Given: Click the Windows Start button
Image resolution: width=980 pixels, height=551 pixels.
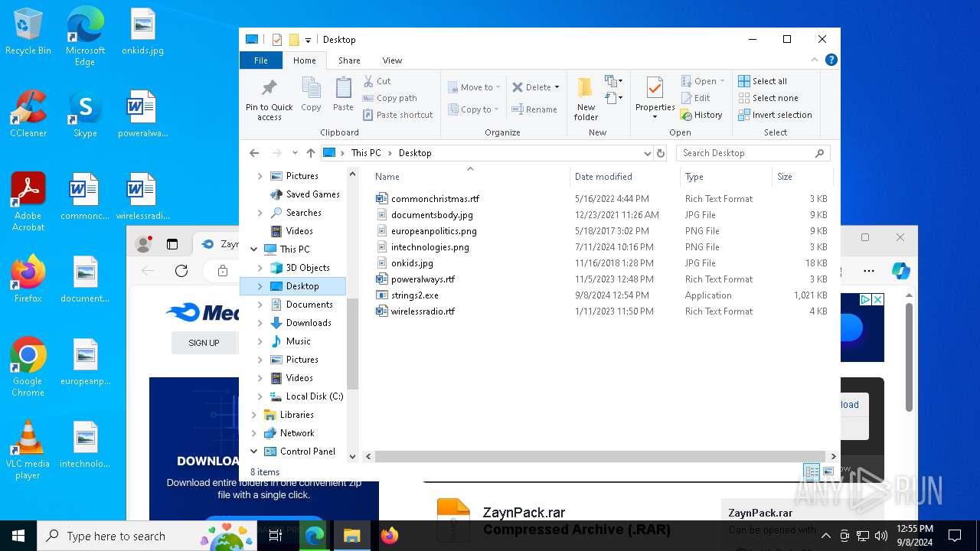Looking at the screenshot, I should pyautogui.click(x=18, y=536).
